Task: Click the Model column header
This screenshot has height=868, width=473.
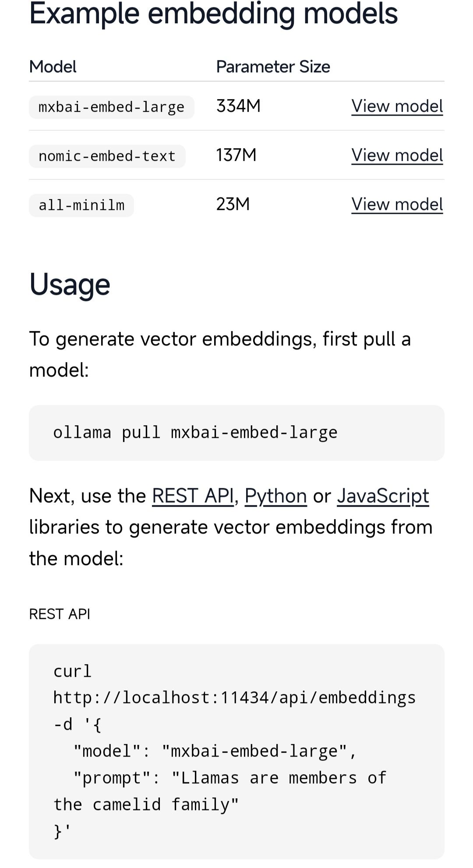Action: point(53,67)
